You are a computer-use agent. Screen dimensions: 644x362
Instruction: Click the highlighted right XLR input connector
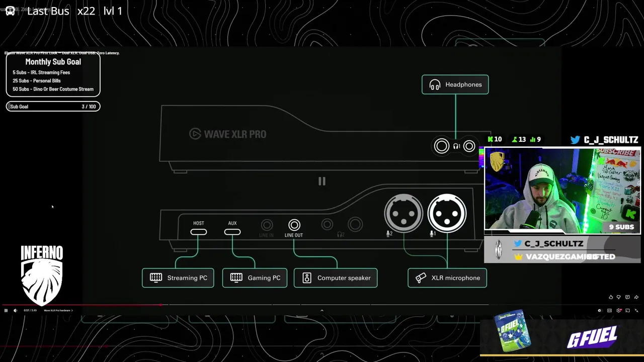coord(447,213)
